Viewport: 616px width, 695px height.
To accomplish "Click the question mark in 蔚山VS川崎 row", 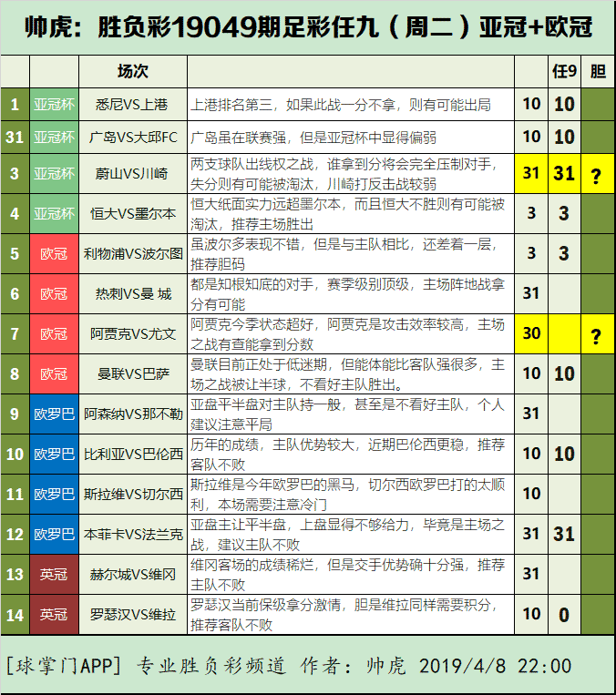I will [597, 177].
